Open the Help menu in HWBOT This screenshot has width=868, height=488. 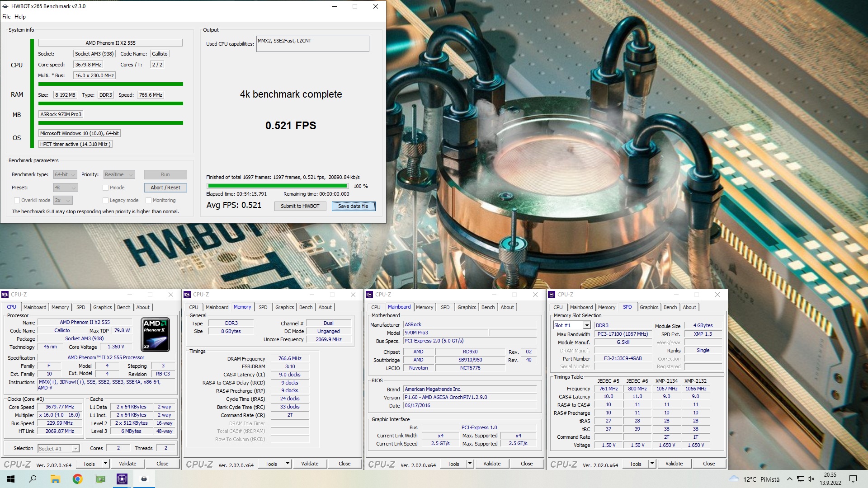coord(20,17)
